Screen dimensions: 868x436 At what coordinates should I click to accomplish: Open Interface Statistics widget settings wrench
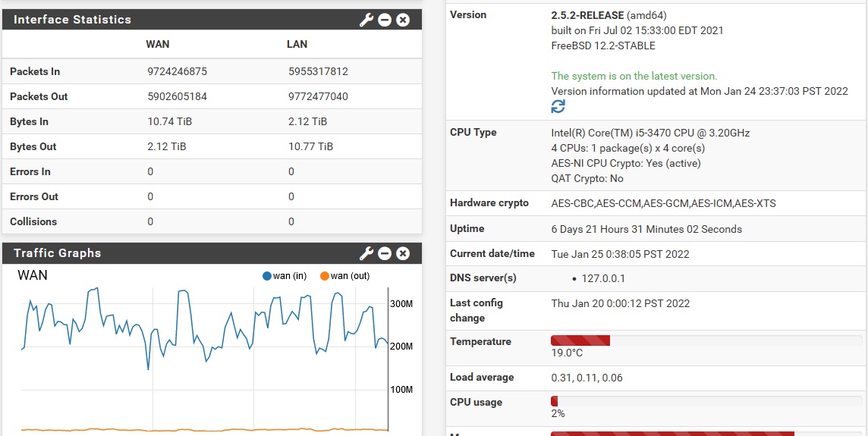(x=366, y=20)
